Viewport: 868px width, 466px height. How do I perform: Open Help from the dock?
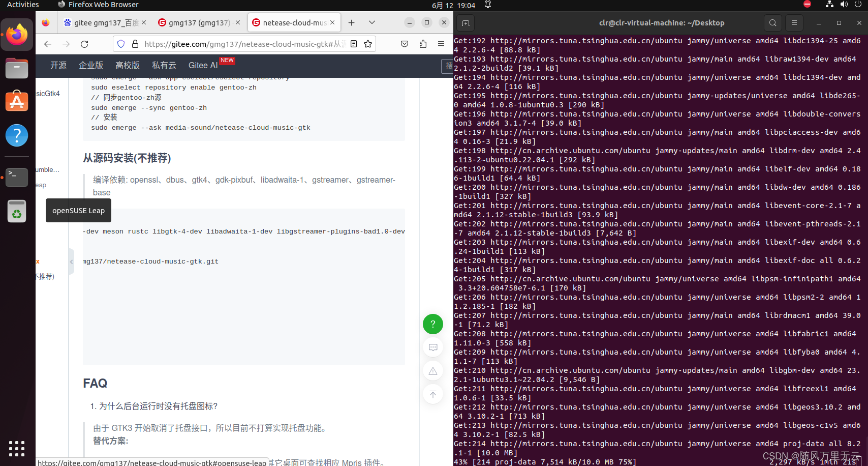(x=17, y=135)
